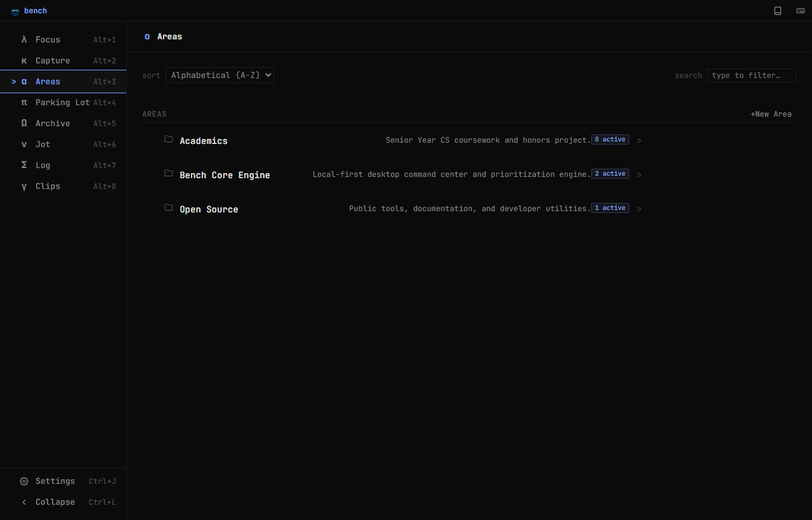The image size is (812, 520).
Task: Open Clips via its gamma icon
Action: tap(24, 186)
